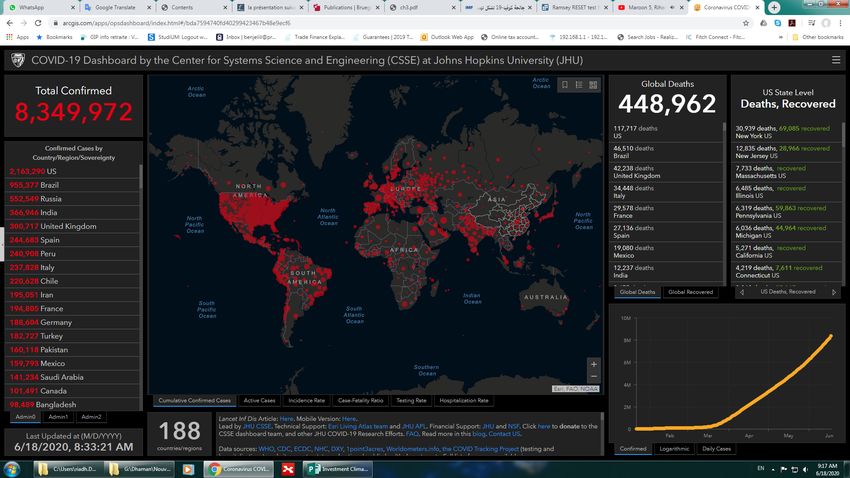Open the red X taskbar application

pos(288,469)
